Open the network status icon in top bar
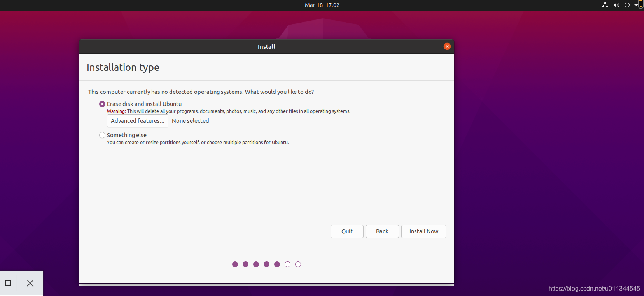This screenshot has width=644, height=296. [605, 5]
